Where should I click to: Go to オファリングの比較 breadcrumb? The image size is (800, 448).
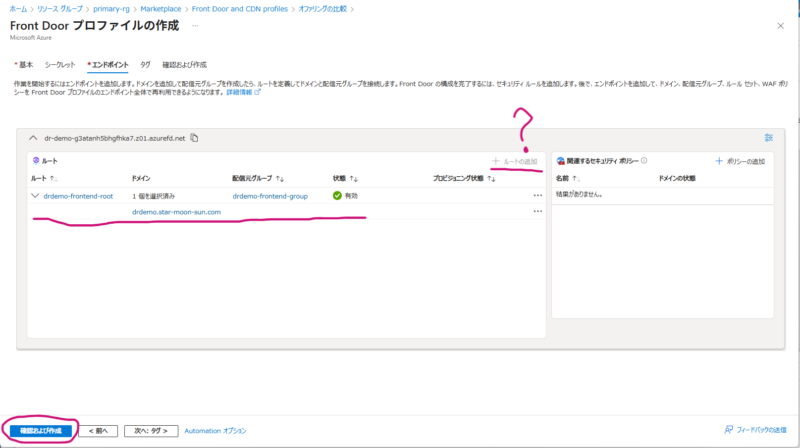pos(322,9)
